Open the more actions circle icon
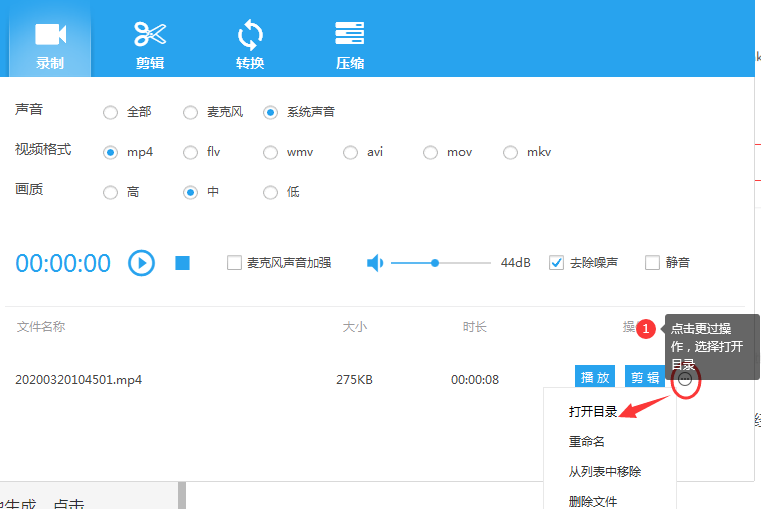Viewport: 761px width, 509px height. (x=685, y=379)
